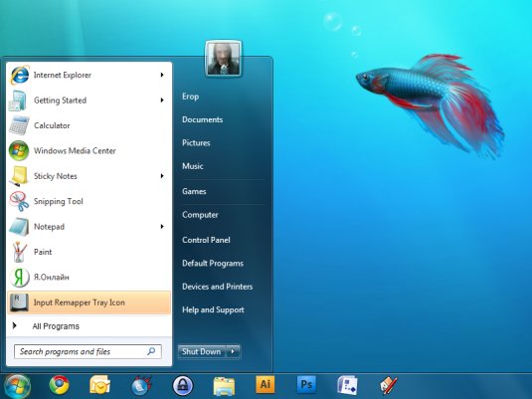Open the blue globe bug taskbar icon
The width and height of the screenshot is (532, 399).
pos(141,386)
